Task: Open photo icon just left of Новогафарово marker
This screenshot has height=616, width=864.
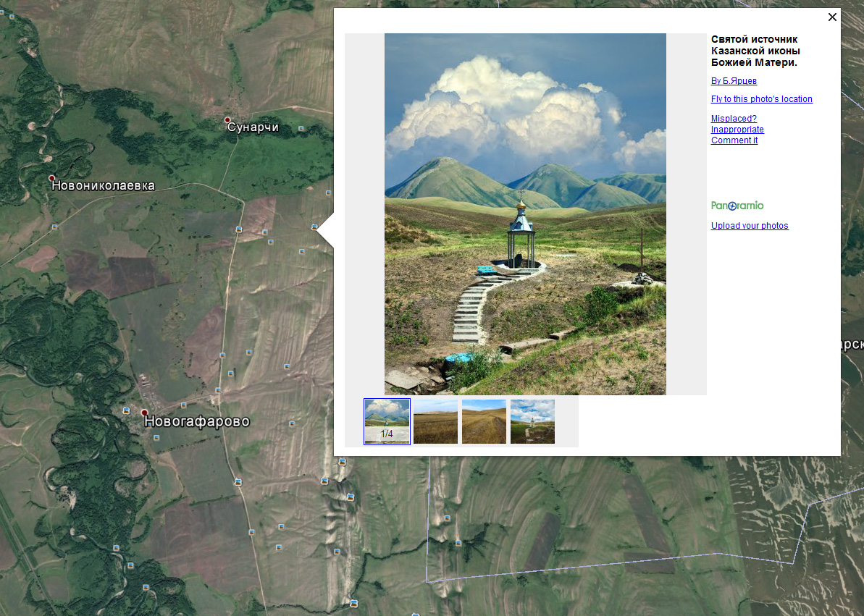Action: (126, 410)
